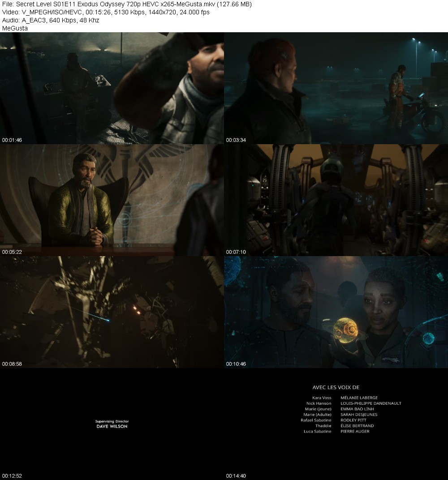Click the 'RODLEY PITT' actor name

tap(353, 420)
